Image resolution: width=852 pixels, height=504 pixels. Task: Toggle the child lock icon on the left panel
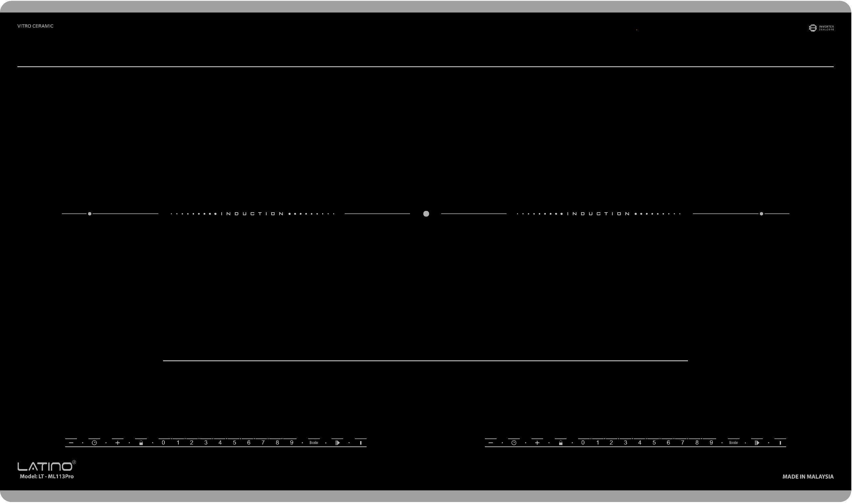click(x=141, y=443)
